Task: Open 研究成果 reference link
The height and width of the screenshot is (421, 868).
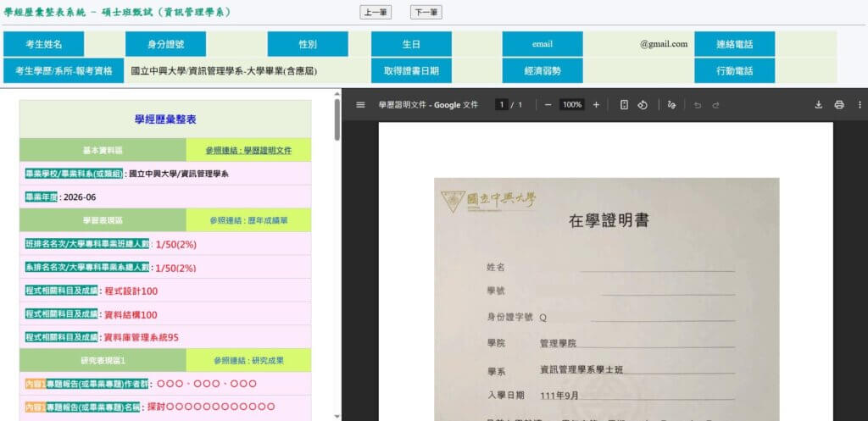Action: click(248, 360)
